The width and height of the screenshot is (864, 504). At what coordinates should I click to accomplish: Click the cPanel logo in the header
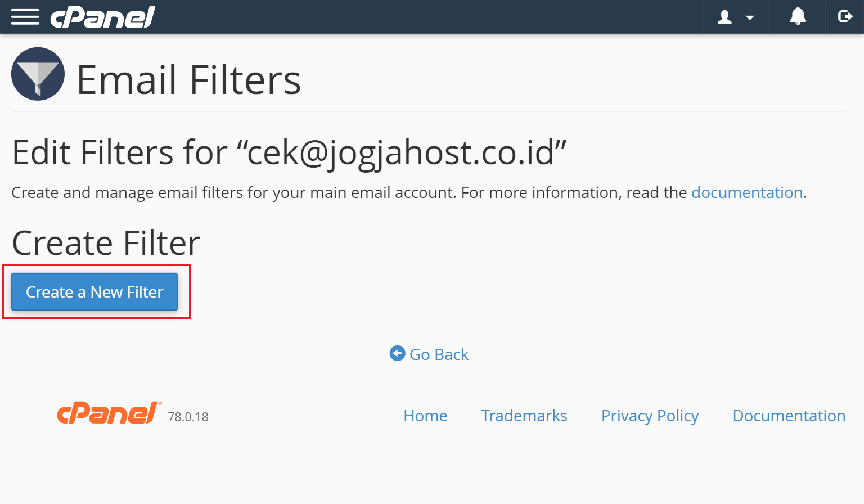pyautogui.click(x=102, y=17)
